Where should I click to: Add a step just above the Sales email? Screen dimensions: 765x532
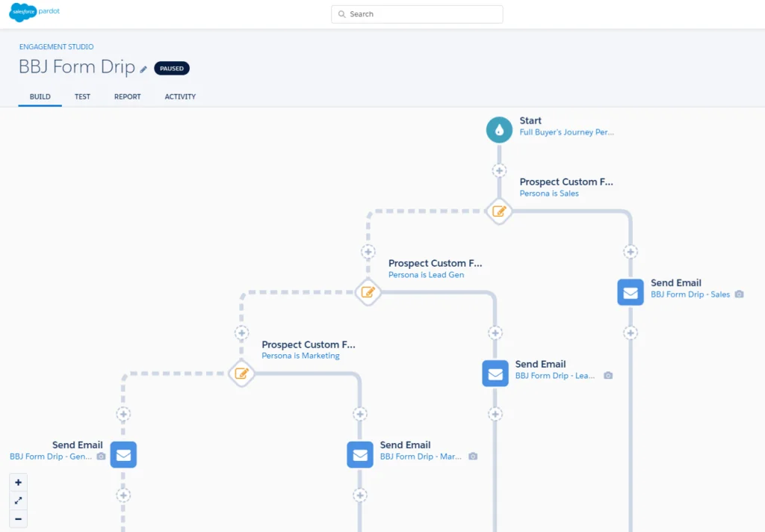pyautogui.click(x=631, y=252)
